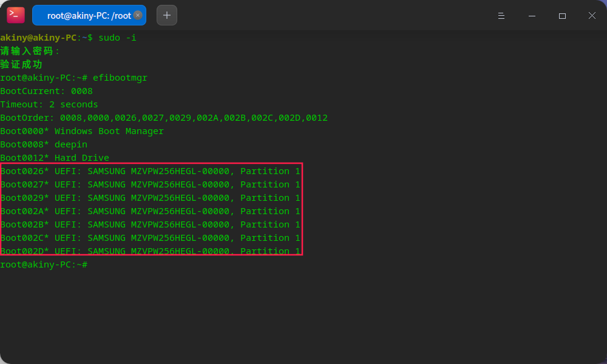The height and width of the screenshot is (364, 607).
Task: Click the Boot002B UEFI SAMSUNG entry
Action: [x=150, y=224]
